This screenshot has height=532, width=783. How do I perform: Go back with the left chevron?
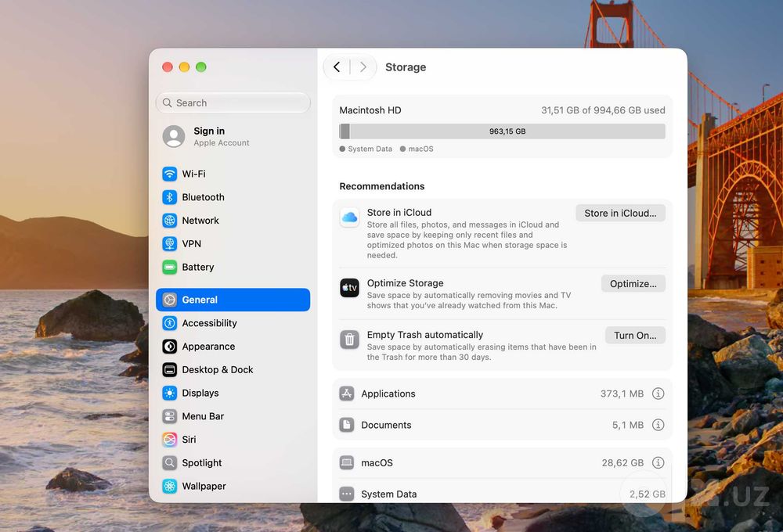point(337,66)
